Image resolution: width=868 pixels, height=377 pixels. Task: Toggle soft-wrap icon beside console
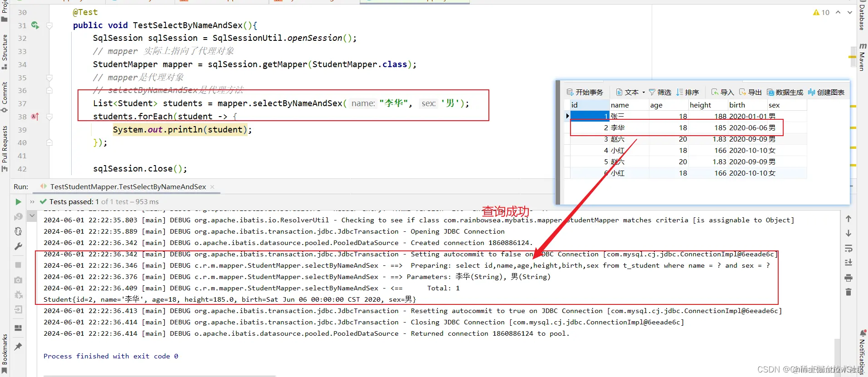(848, 248)
